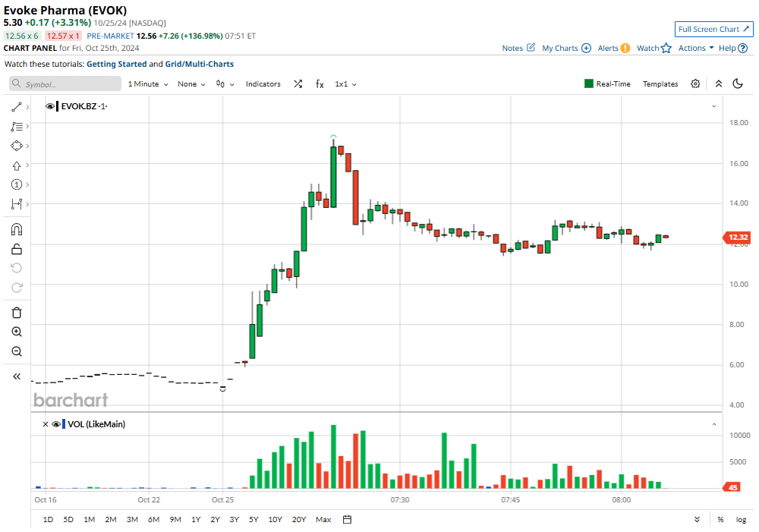
Task: Select the 1M time range
Action: click(x=89, y=519)
